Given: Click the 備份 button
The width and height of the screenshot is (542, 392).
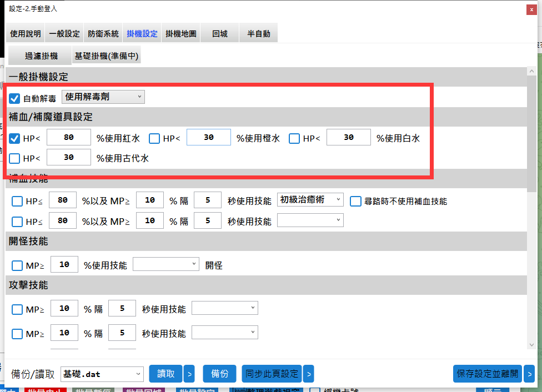Looking at the screenshot, I should 220,374.
